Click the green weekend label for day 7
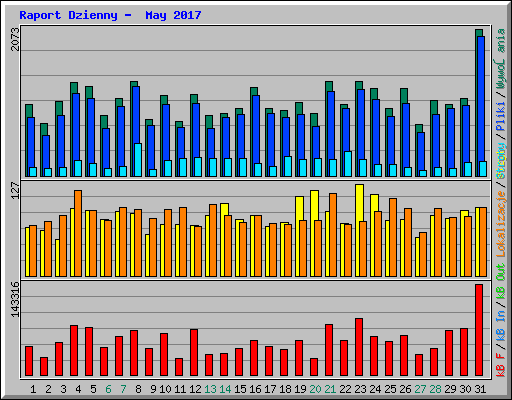The height and width of the screenshot is (400, 512). coord(123,389)
